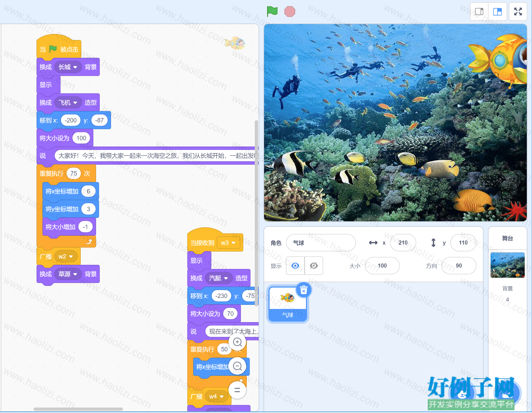Edit the sprite y position 110
The width and height of the screenshot is (532, 413).
[x=463, y=243]
